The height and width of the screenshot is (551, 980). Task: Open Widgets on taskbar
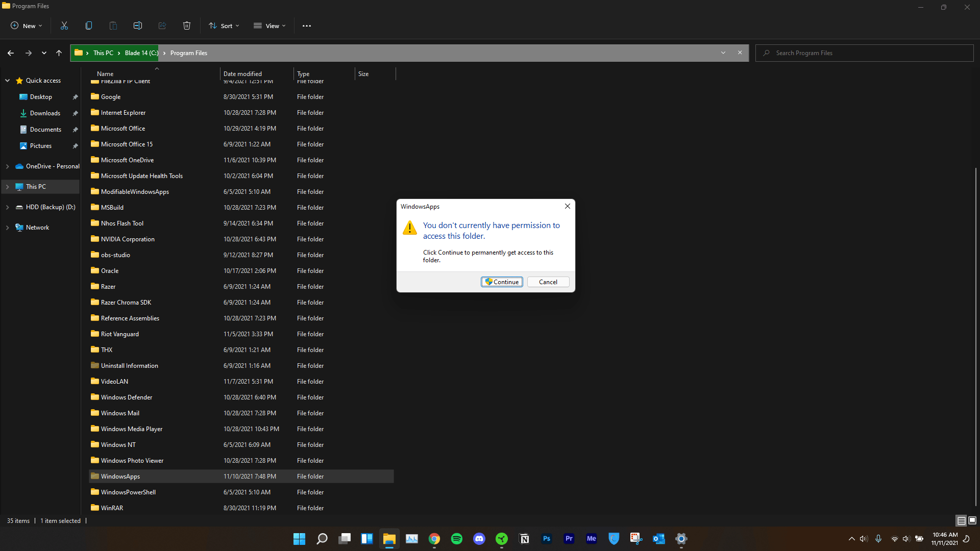coord(367,539)
